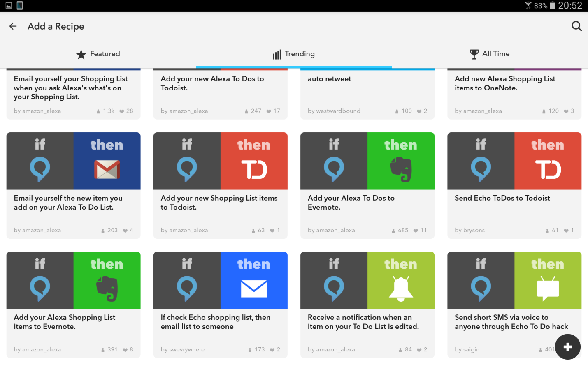588x367 pixels.
Task: Tap heart count 4 on new item email recipe
Action: pyautogui.click(x=128, y=230)
